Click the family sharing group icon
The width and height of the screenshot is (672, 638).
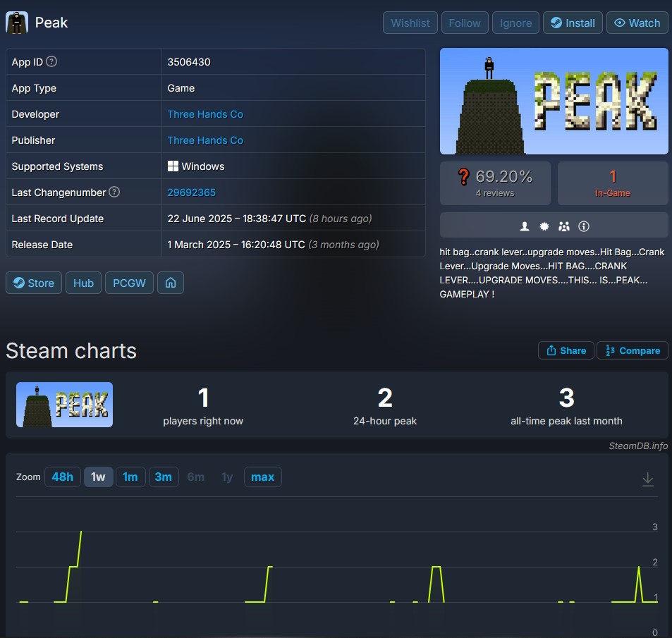tap(564, 226)
